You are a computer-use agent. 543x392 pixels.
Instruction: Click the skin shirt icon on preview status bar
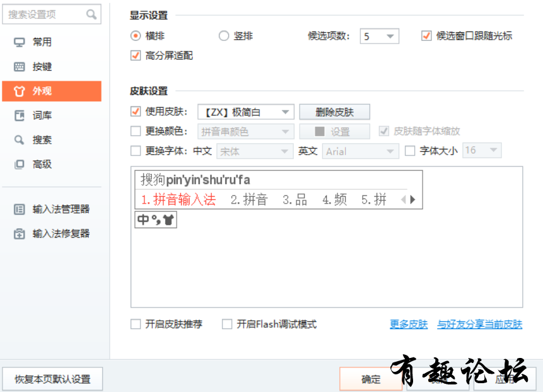(x=168, y=220)
